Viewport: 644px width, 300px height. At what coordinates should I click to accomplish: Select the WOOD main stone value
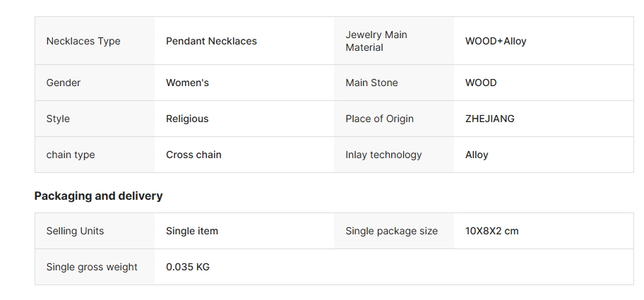(x=481, y=83)
